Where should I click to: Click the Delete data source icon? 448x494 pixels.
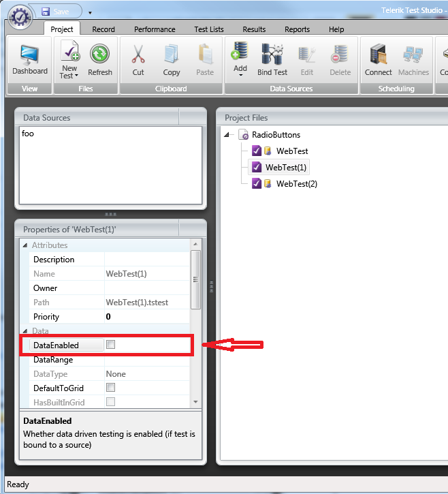pos(340,55)
